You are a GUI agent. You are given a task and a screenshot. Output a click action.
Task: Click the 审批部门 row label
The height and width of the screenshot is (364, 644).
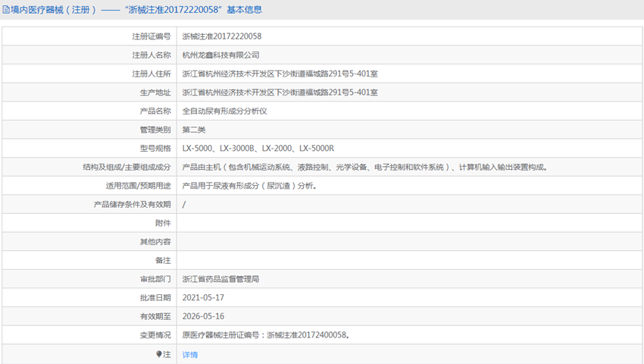[155, 279]
